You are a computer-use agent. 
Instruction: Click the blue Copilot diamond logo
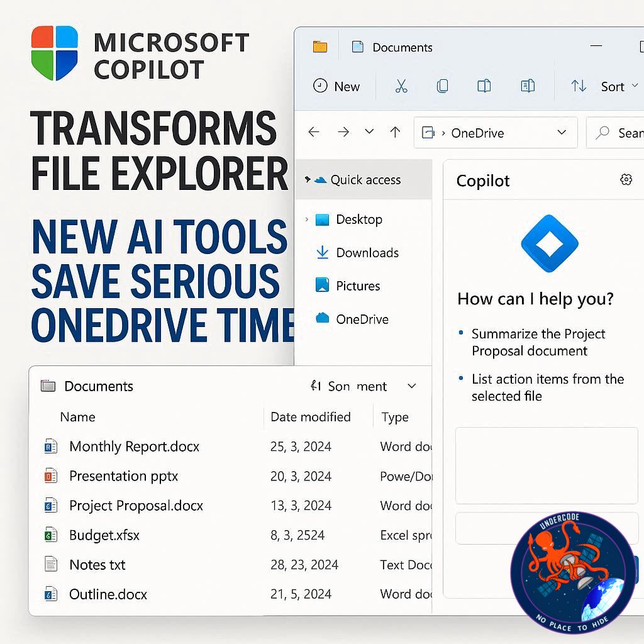tap(550, 243)
